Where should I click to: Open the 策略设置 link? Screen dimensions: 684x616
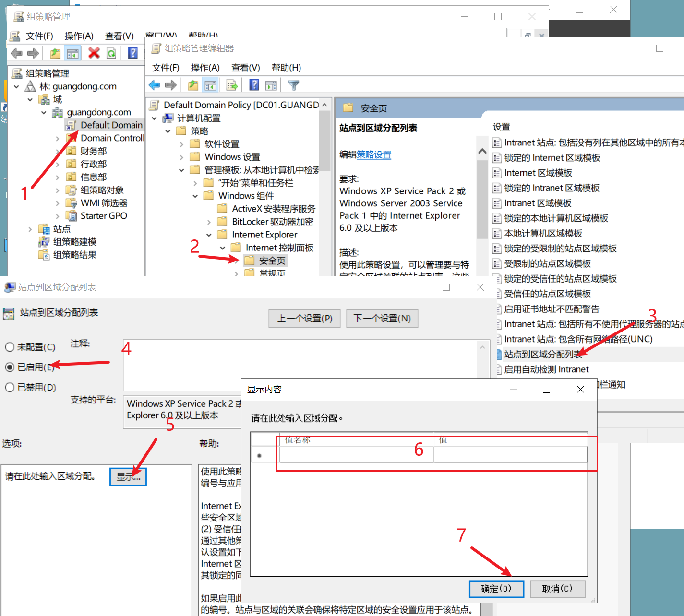coord(374,154)
